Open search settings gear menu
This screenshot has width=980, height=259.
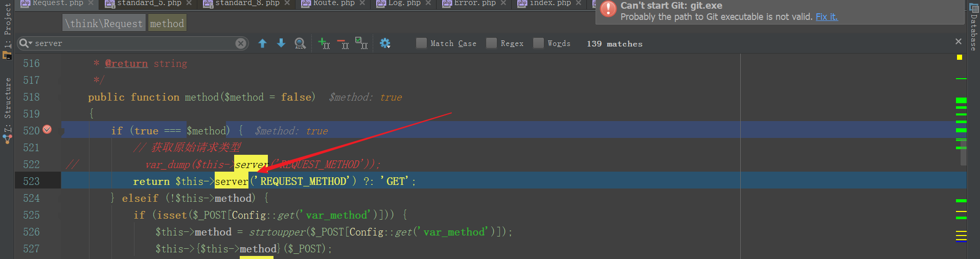[385, 43]
